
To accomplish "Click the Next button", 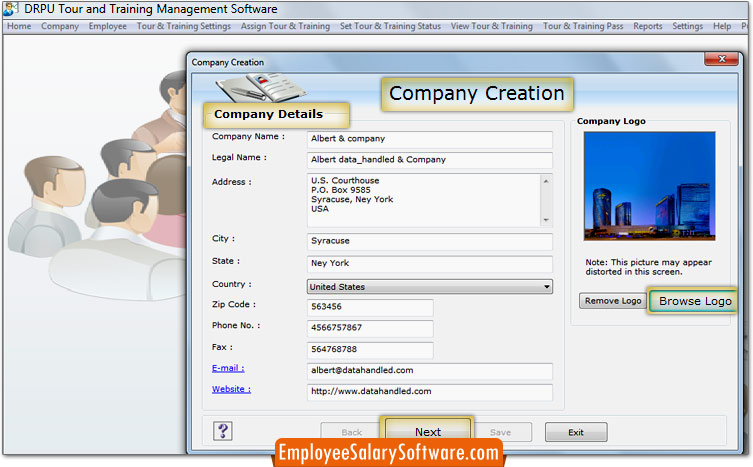I will (427, 430).
